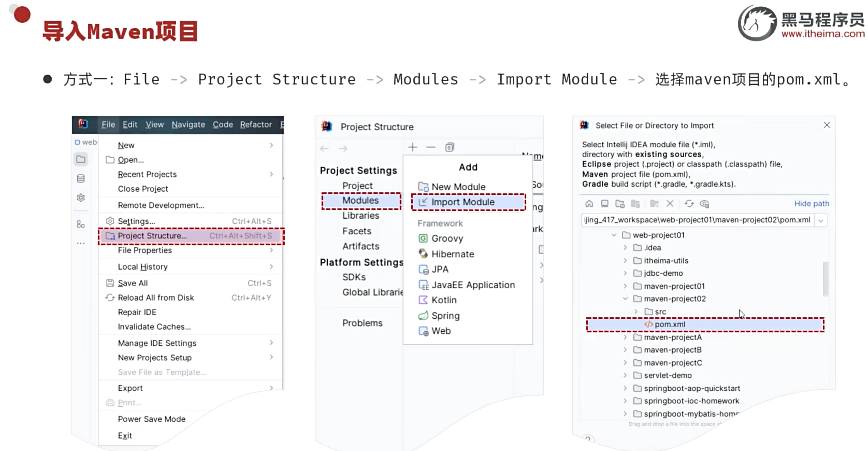This screenshot has width=868, height=451.
Task: Expand the src folder under maven-project02
Action: [636, 312]
